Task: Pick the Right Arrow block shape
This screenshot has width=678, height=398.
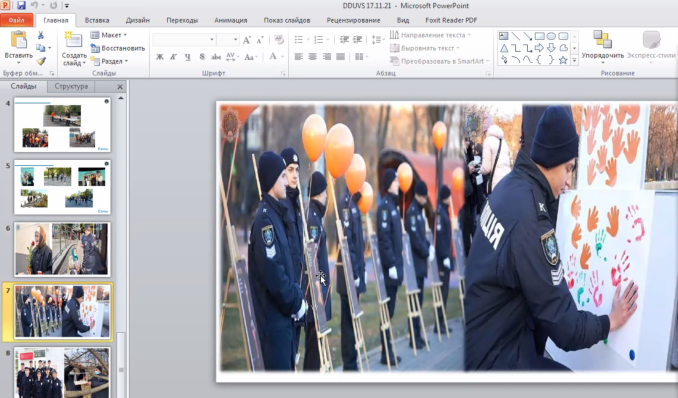Action: [x=539, y=48]
